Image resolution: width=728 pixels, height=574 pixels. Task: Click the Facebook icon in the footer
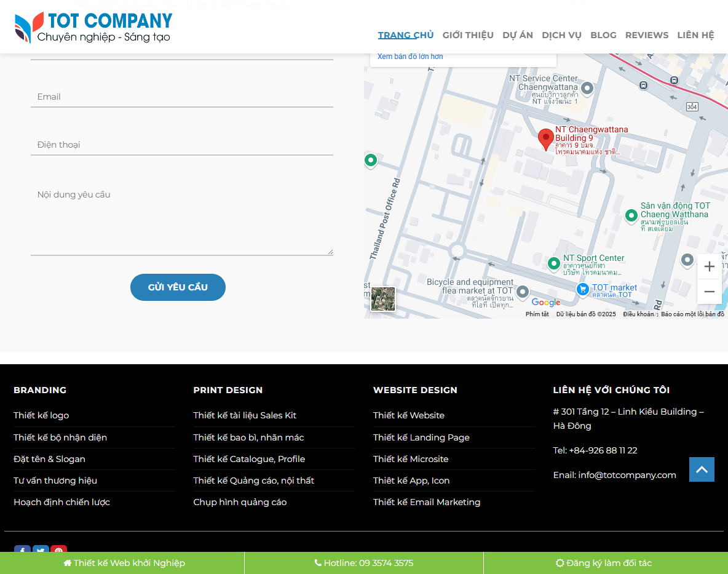click(22, 551)
